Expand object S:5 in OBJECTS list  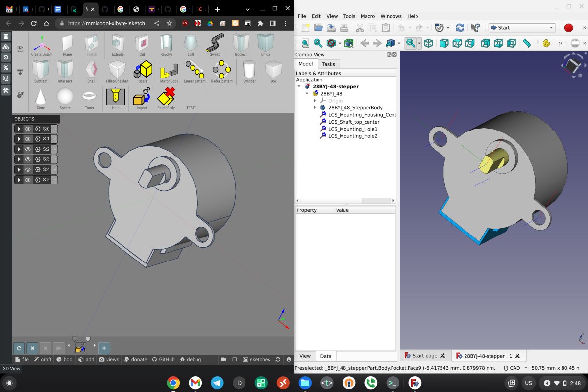tap(19, 180)
